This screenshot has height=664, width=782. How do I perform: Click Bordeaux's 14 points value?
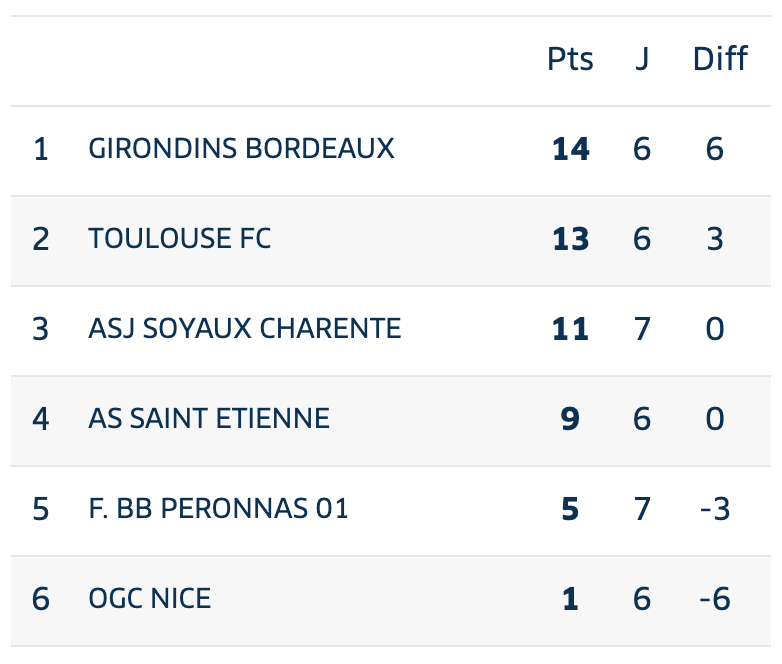pyautogui.click(x=571, y=149)
